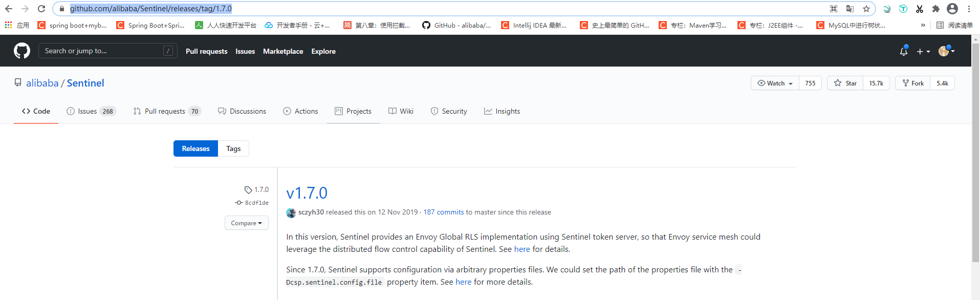Open the 187 commits link
Image resolution: width=980 pixels, height=300 pixels.
point(444,212)
